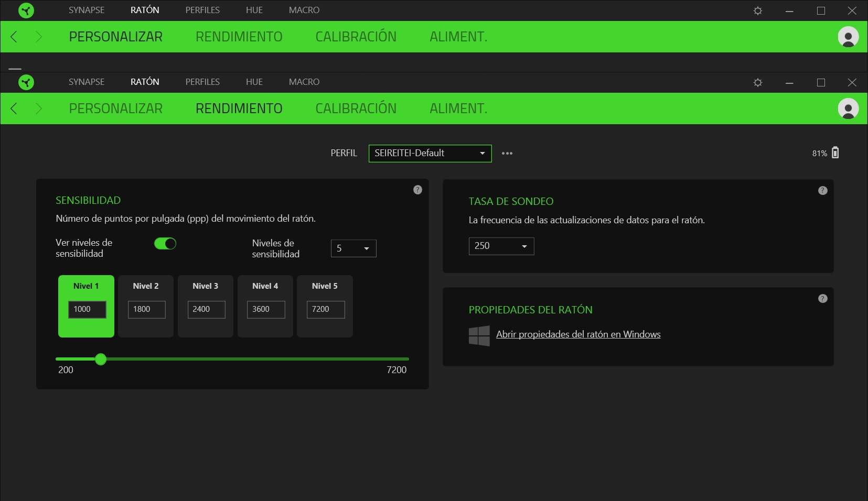Screen dimensions: 868x501
Task: Click the Nivel 3 DPI field showing 2400
Action: [x=207, y=309]
